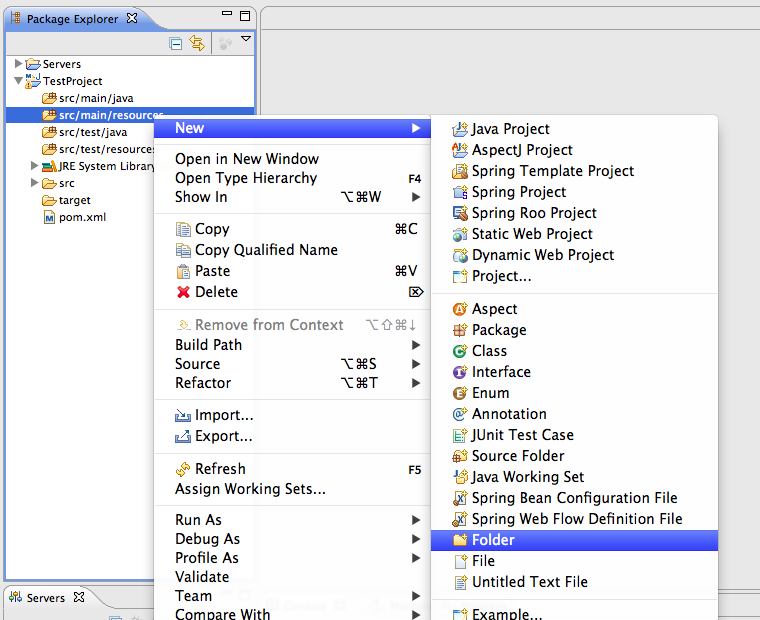Open the Package Explorer view menu triangle

pos(246,38)
